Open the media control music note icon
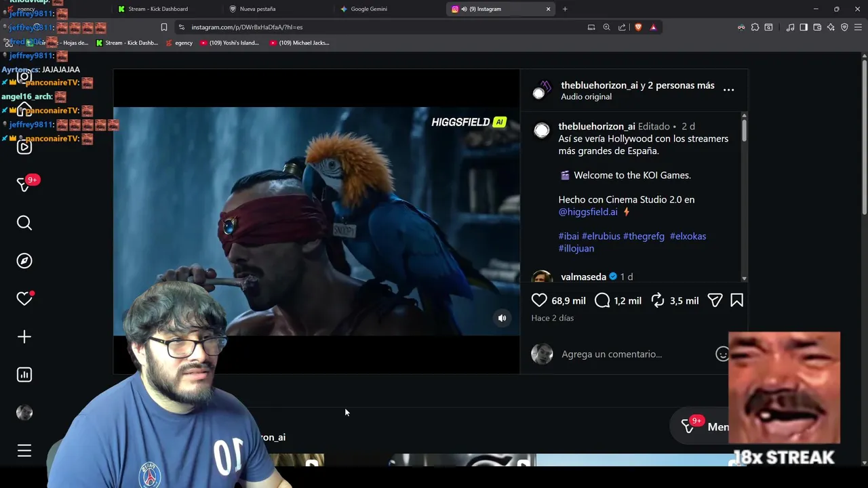This screenshot has height=488, width=868. [790, 27]
